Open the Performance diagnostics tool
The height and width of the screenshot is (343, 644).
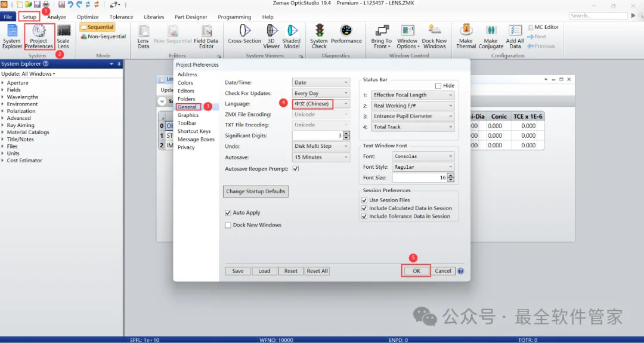346,34
